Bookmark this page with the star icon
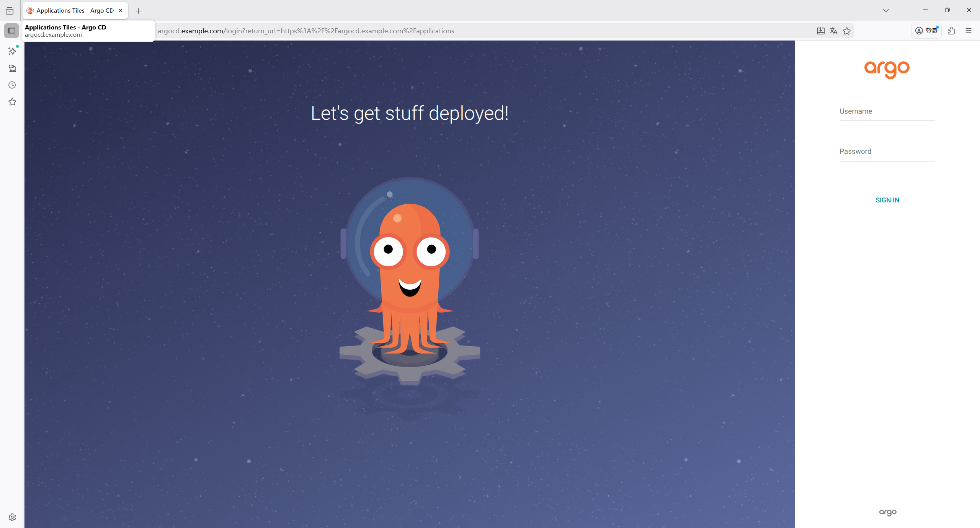Image resolution: width=980 pixels, height=528 pixels. pos(847,31)
